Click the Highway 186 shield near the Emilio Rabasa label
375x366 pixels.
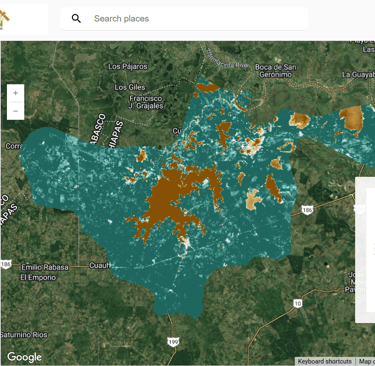point(6,264)
